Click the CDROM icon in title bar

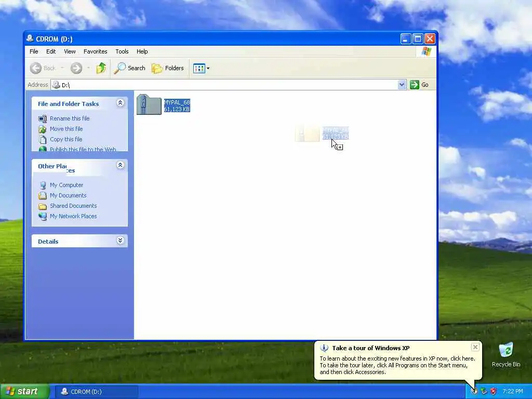(30, 38)
